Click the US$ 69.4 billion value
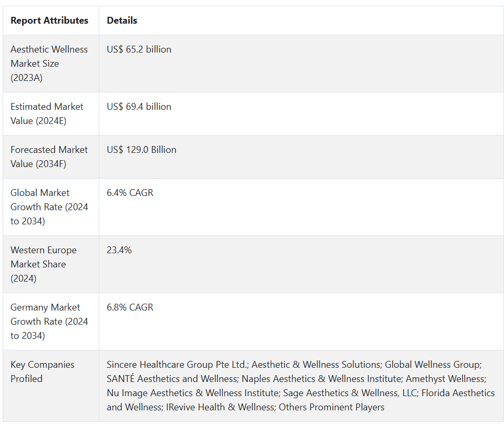 point(139,107)
